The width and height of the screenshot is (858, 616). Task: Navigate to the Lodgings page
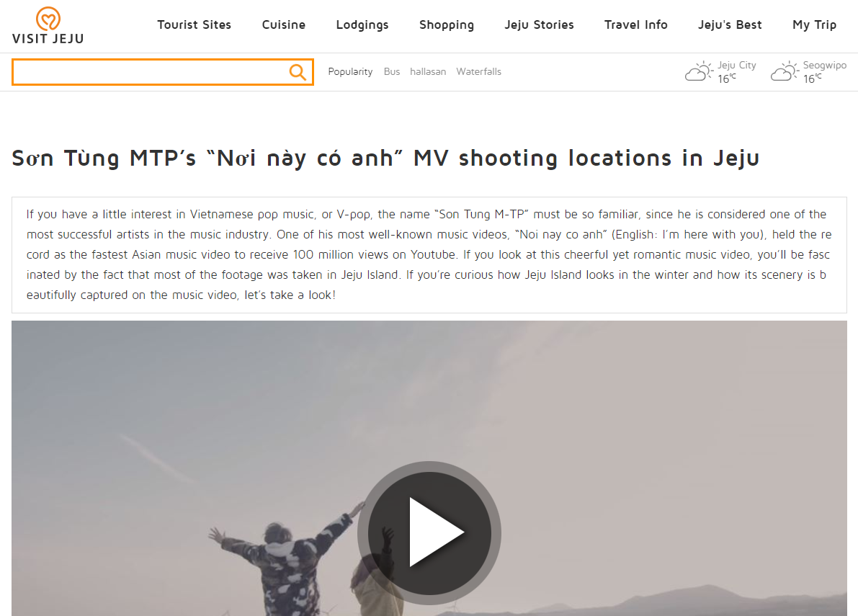tap(362, 24)
